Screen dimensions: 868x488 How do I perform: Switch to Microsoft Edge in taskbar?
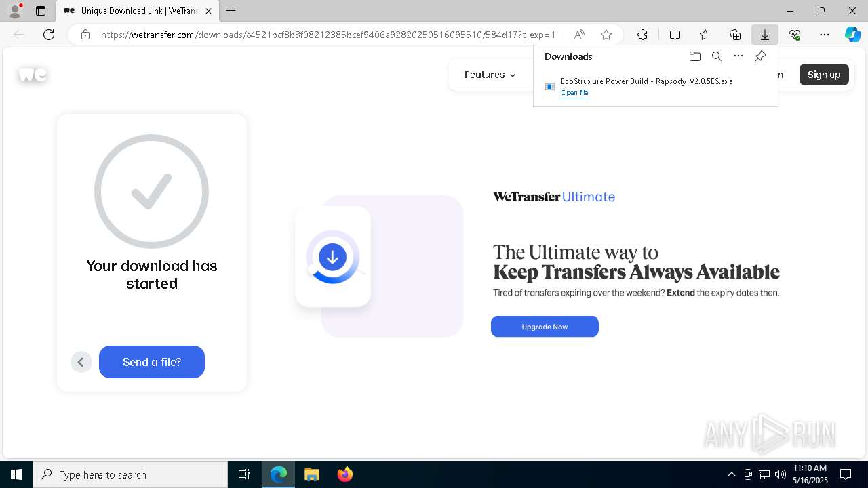(279, 474)
